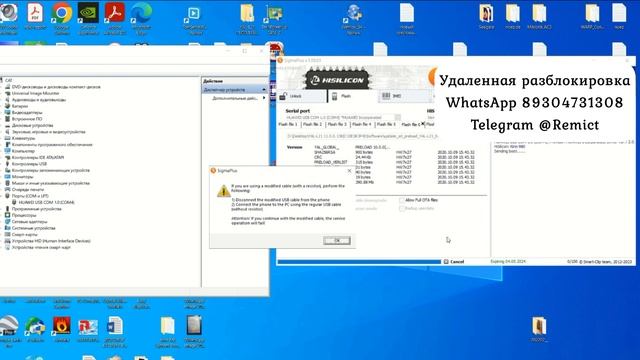Open the Serial port dropdown list
The image size is (640, 360).
(398, 118)
